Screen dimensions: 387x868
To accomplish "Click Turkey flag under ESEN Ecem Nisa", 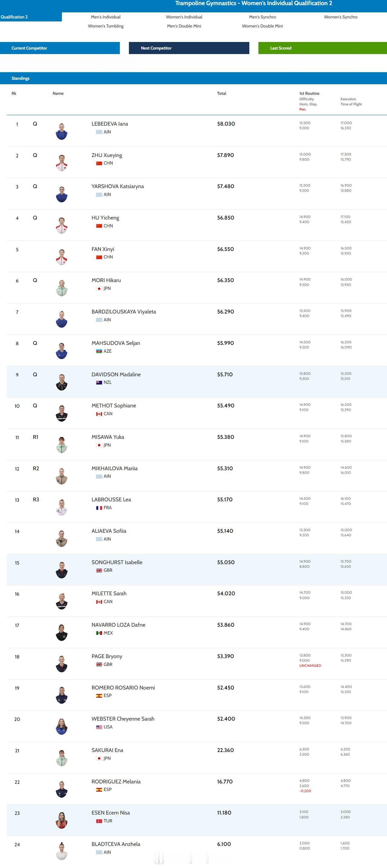I will 99,821.
